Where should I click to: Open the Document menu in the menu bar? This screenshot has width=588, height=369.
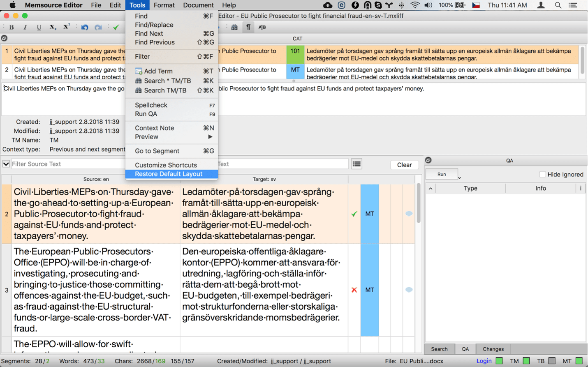tap(198, 5)
